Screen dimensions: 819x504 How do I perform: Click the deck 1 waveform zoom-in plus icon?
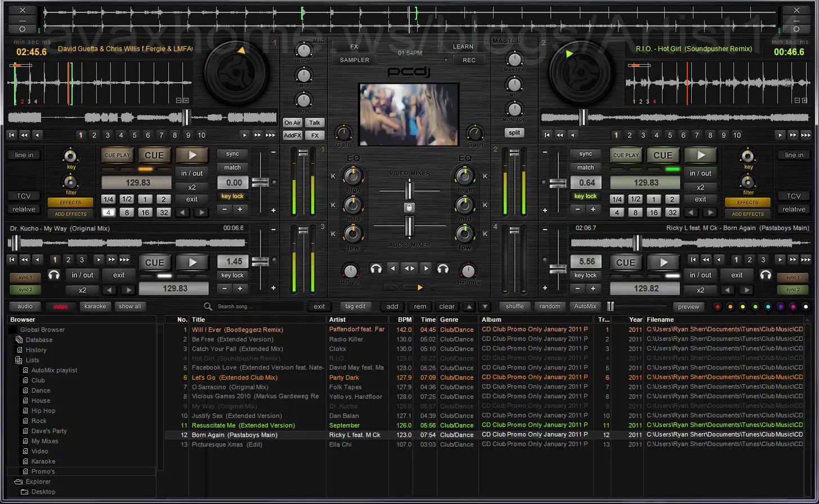pyautogui.click(x=186, y=101)
